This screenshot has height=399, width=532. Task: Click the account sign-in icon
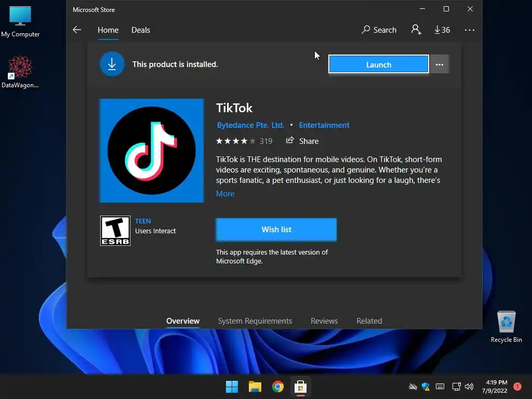pos(416,30)
